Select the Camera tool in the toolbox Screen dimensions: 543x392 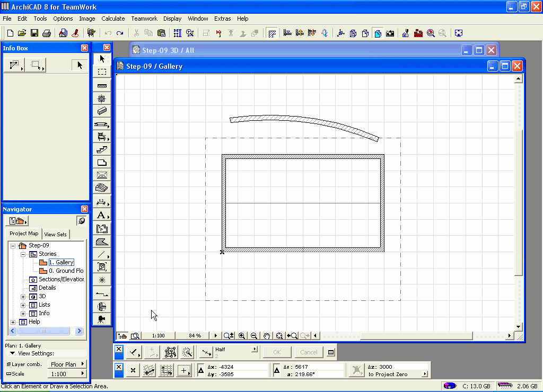click(x=102, y=319)
